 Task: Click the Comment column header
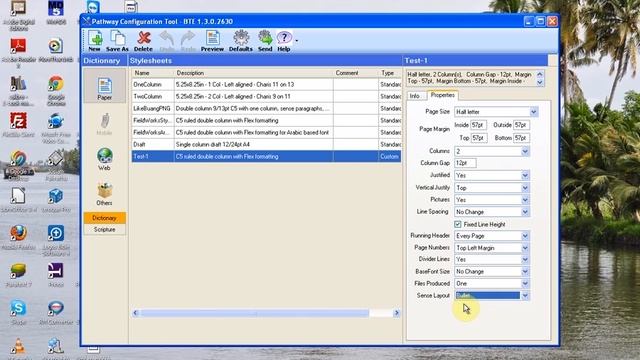tap(356, 73)
